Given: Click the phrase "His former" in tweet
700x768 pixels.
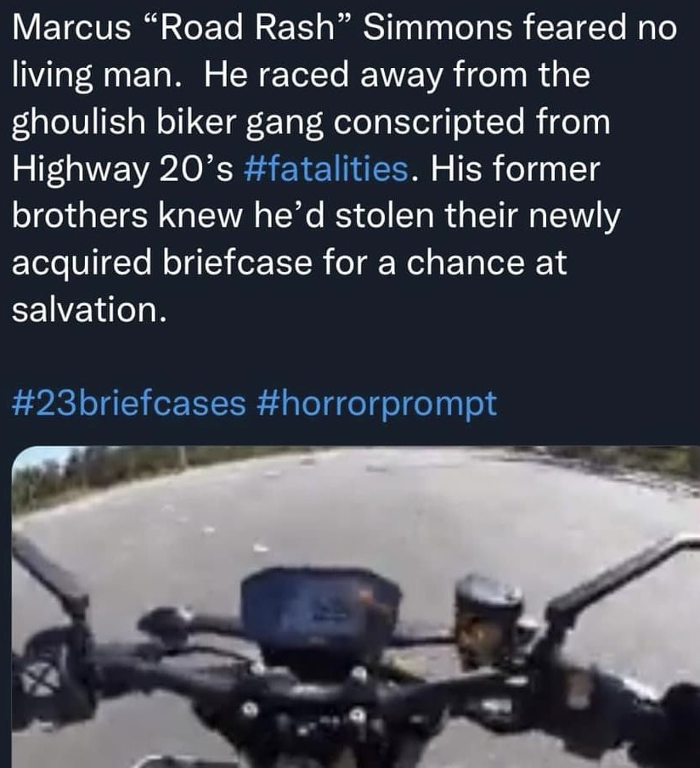Looking at the screenshot, I should click(515, 169).
